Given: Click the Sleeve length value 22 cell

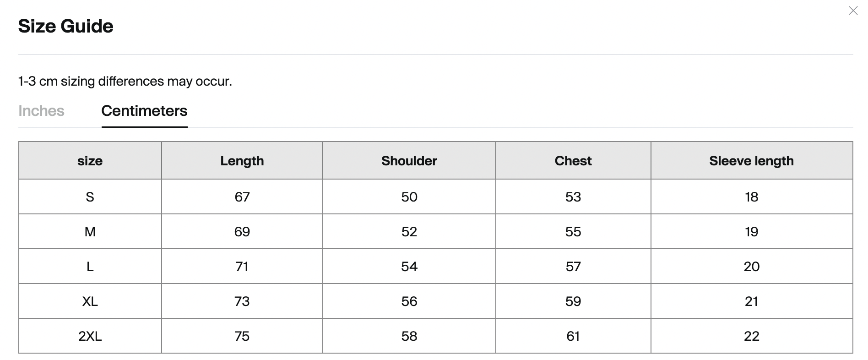Looking at the screenshot, I should tap(752, 336).
